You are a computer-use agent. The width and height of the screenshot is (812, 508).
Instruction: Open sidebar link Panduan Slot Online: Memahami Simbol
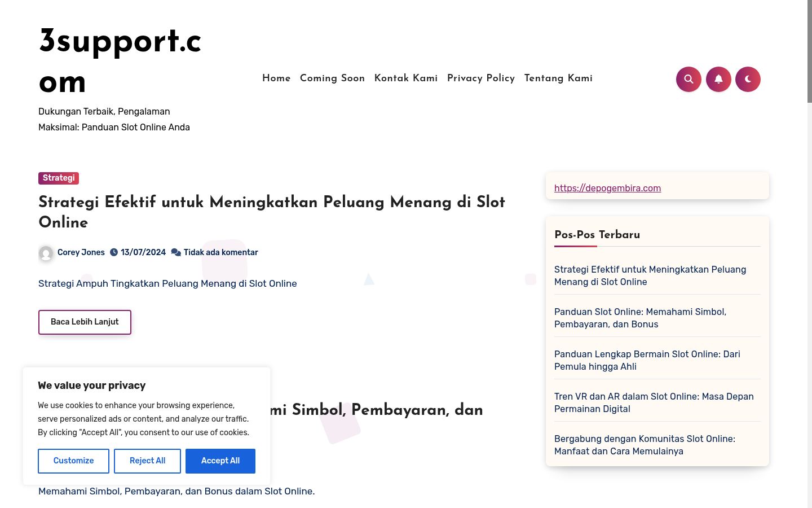pyautogui.click(x=641, y=318)
